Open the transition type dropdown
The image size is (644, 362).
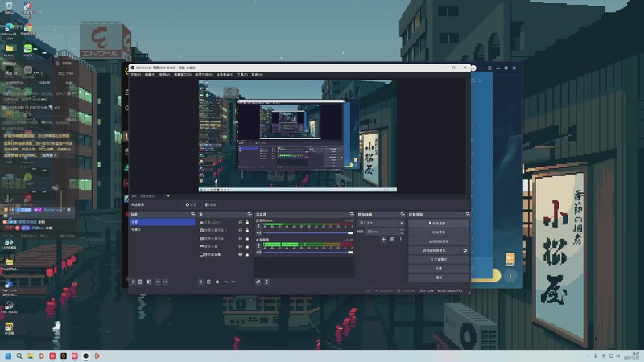click(x=381, y=223)
